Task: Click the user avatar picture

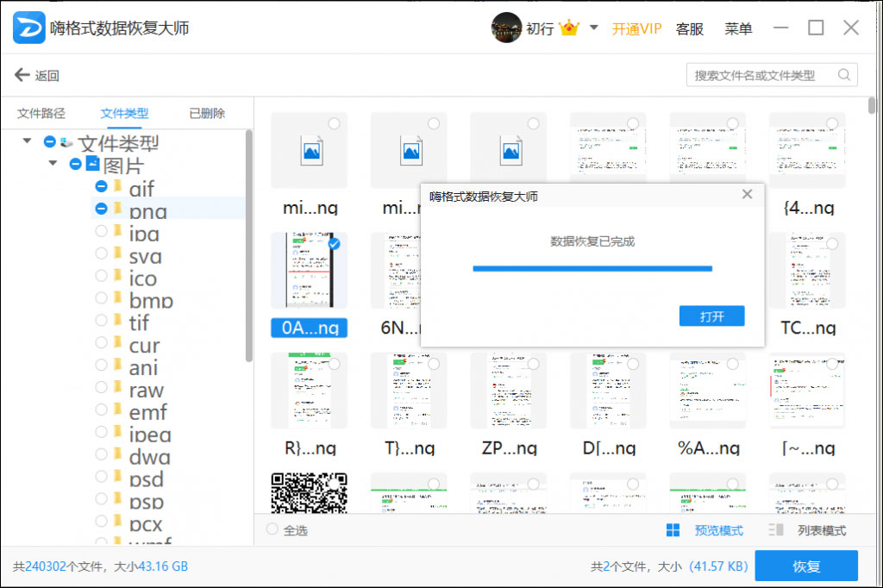Action: pyautogui.click(x=507, y=28)
